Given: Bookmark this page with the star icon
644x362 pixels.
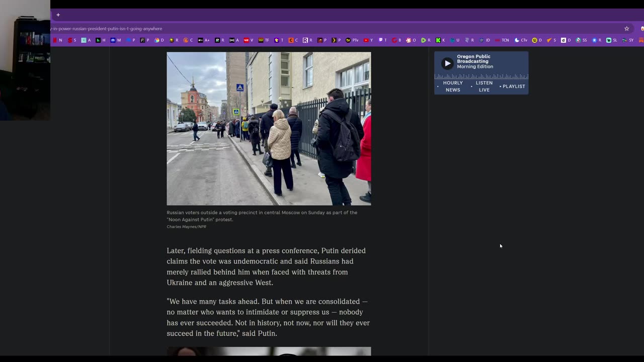Looking at the screenshot, I should click(x=626, y=29).
